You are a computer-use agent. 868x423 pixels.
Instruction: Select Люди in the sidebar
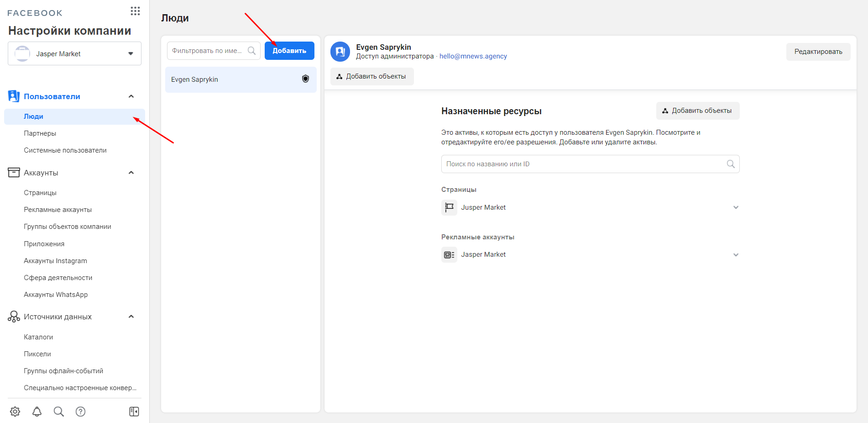coord(74,116)
